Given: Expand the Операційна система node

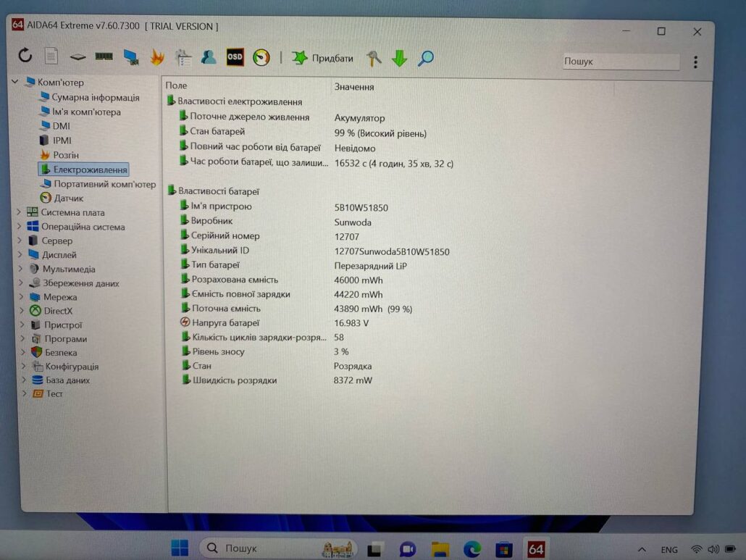Looking at the screenshot, I should tap(20, 227).
